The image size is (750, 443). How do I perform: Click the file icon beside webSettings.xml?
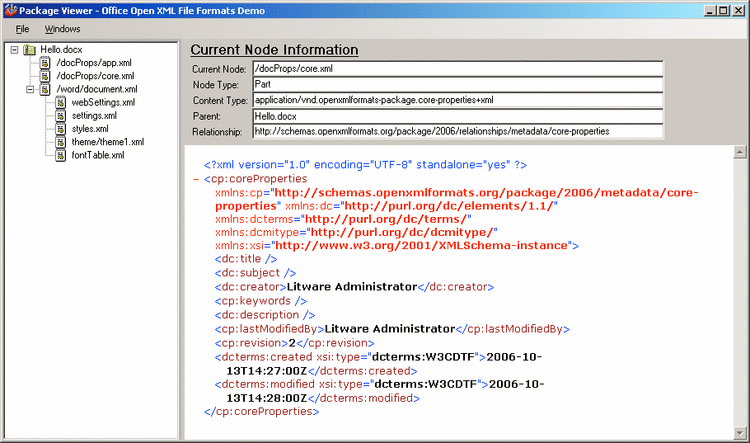[x=60, y=102]
